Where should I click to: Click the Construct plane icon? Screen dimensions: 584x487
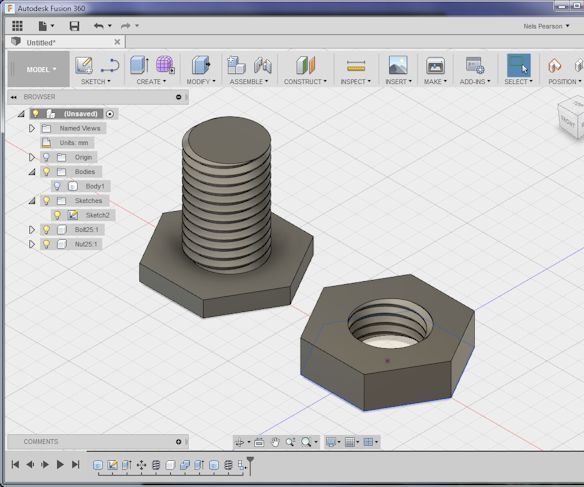[305, 65]
